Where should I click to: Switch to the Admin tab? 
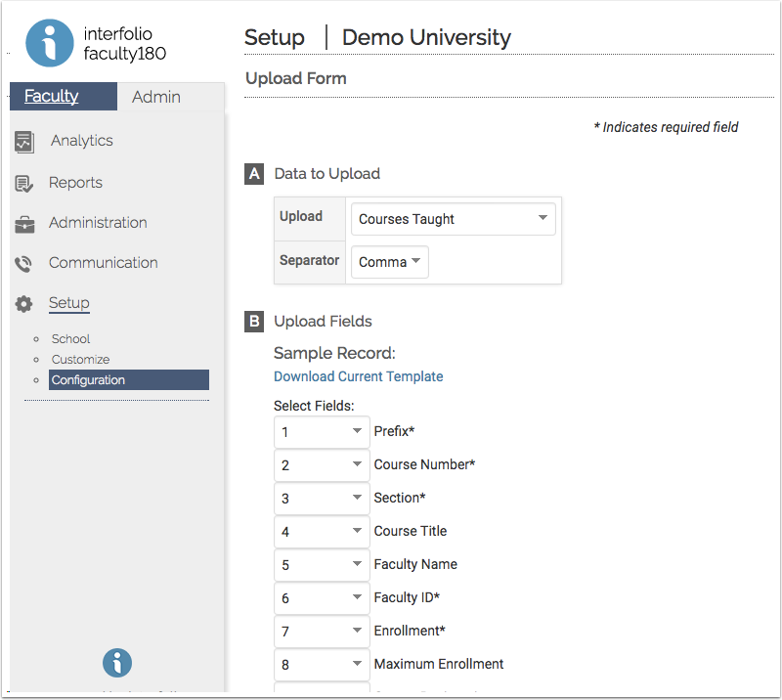[x=156, y=97]
